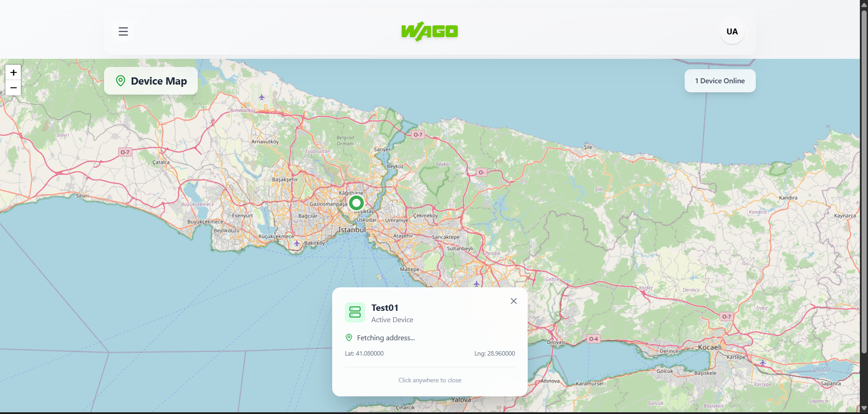
Task: Click the Device Map title text
Action: (158, 81)
